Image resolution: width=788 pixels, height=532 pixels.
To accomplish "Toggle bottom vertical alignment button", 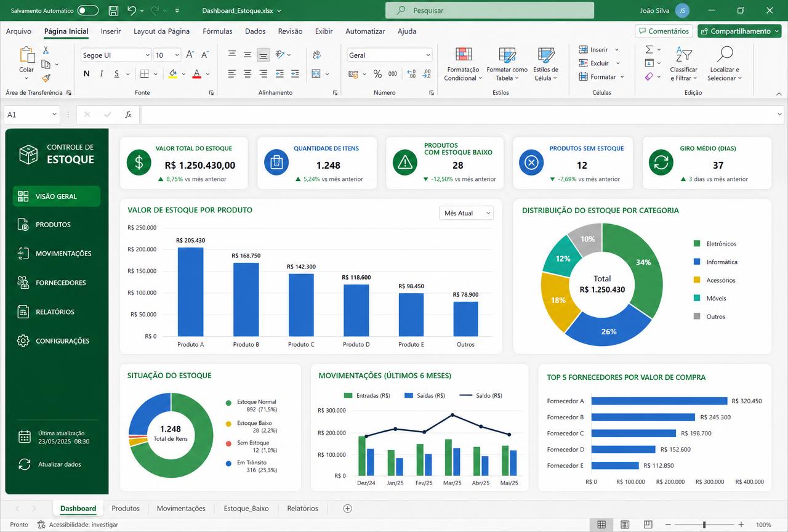I will [x=263, y=55].
